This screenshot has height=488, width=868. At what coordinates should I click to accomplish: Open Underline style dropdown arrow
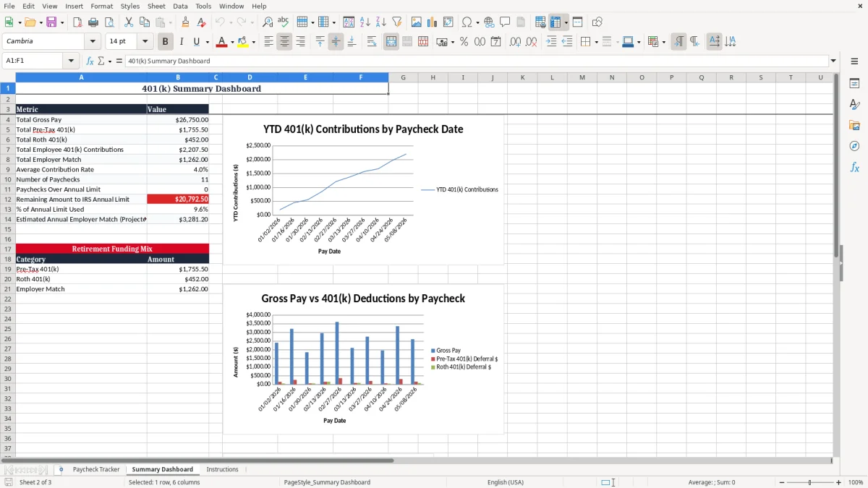(207, 42)
